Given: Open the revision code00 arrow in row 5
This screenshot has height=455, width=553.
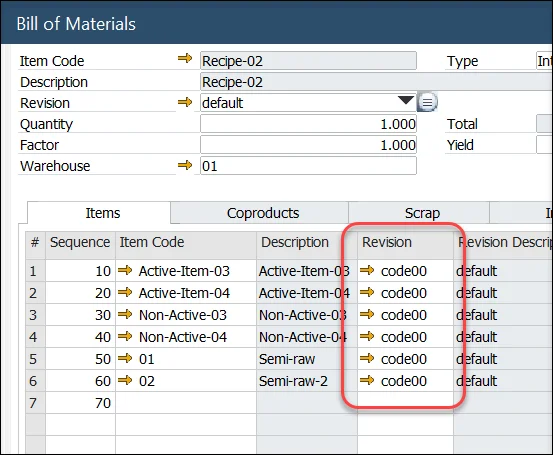Looking at the screenshot, I should pos(367,358).
